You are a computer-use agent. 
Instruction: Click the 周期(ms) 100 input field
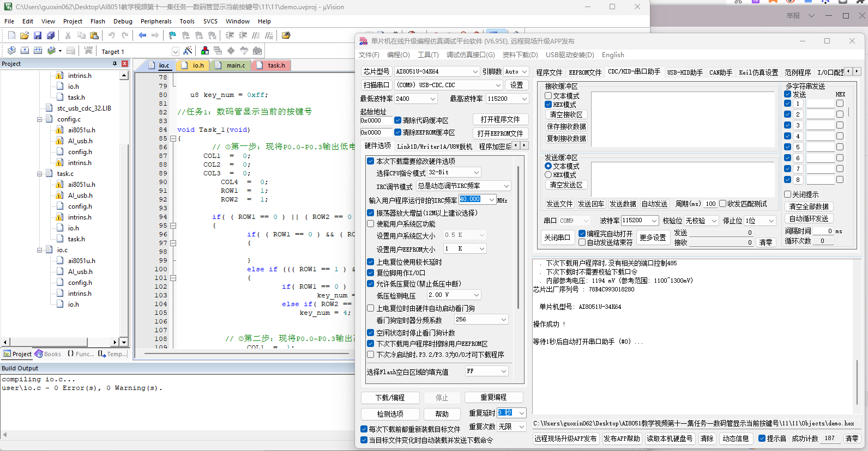710,204
